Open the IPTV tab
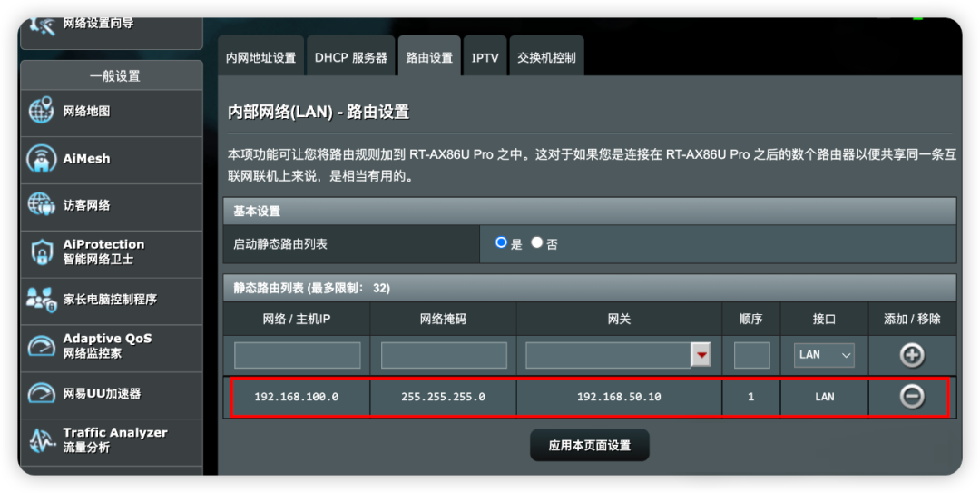 [x=485, y=57]
